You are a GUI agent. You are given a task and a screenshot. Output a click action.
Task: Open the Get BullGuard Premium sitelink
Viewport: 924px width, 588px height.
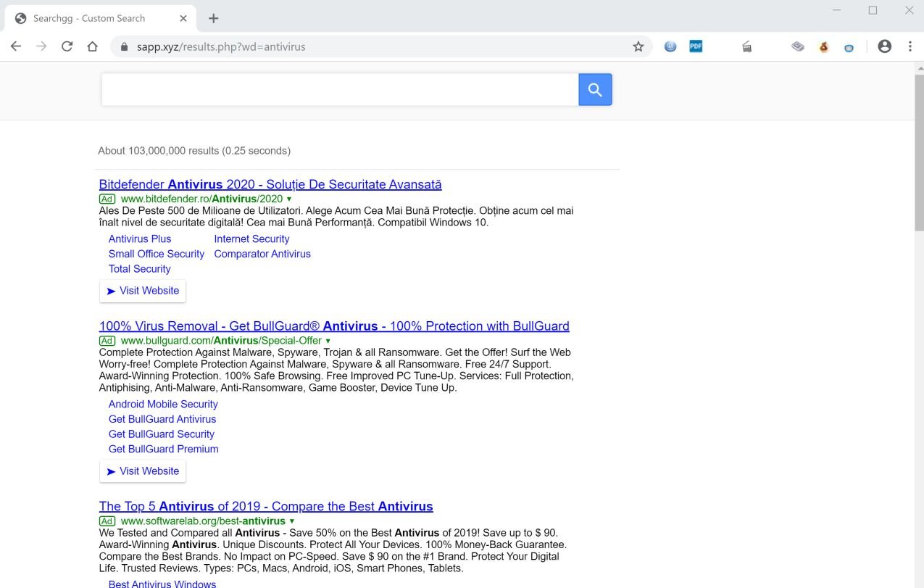pyautogui.click(x=164, y=450)
